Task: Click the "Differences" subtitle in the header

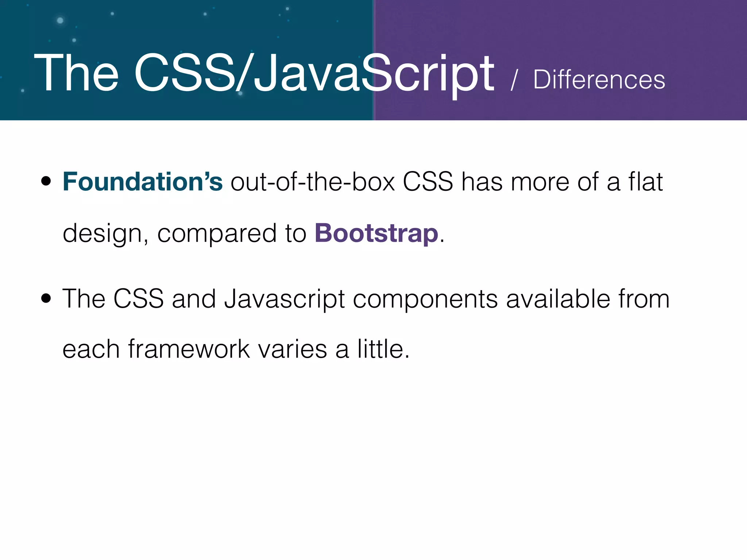Action: click(x=599, y=80)
